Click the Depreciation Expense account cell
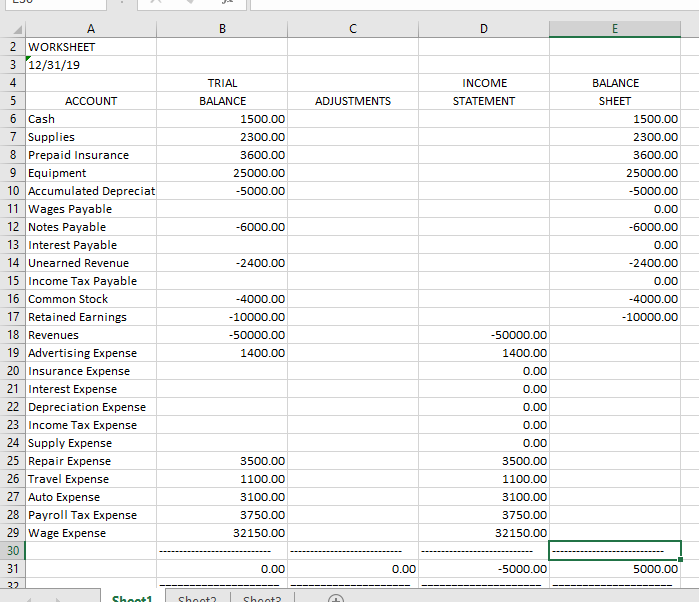This screenshot has width=699, height=602. tap(91, 407)
